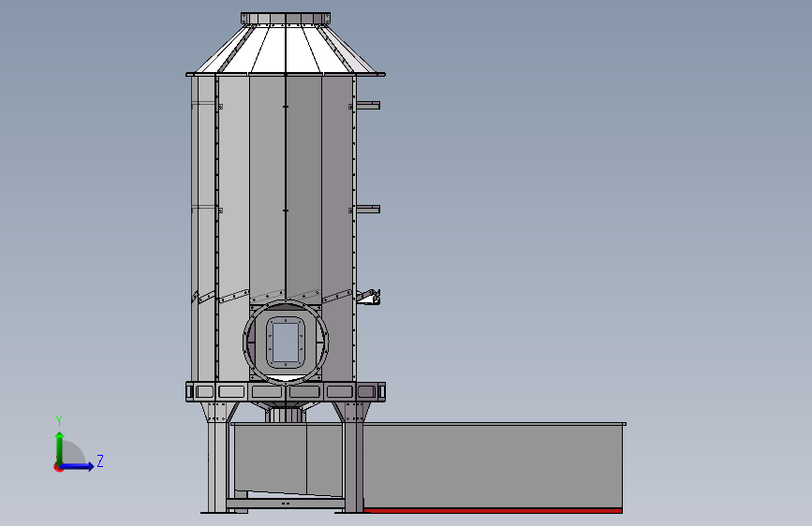Click the red origin ball of the orientation triad

pyautogui.click(x=58, y=467)
